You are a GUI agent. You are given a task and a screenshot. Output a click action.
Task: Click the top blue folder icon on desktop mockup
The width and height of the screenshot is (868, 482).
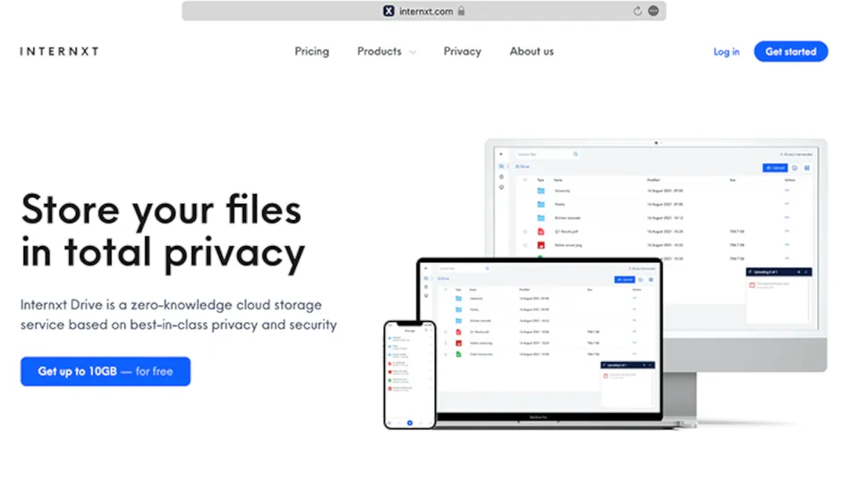click(540, 190)
